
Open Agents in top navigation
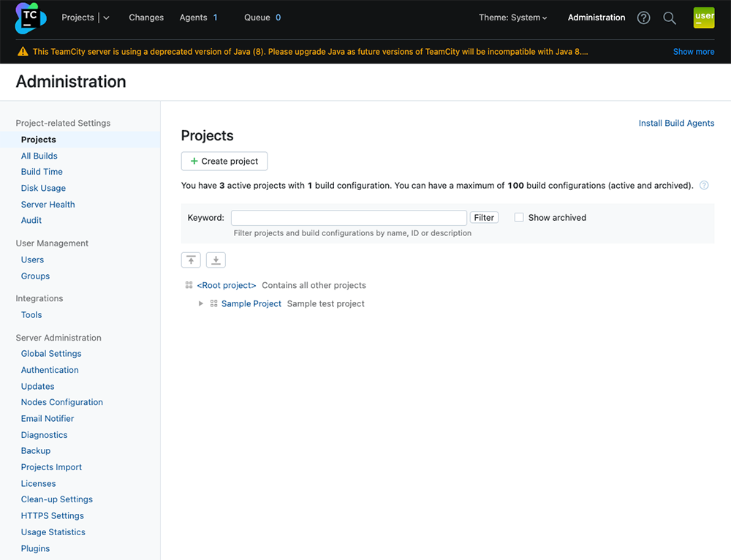click(194, 18)
